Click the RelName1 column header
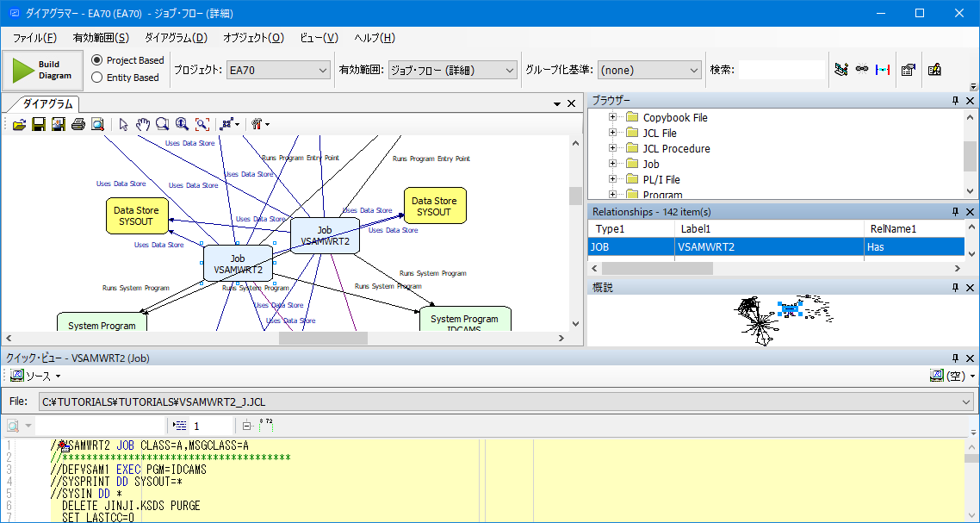 click(915, 229)
